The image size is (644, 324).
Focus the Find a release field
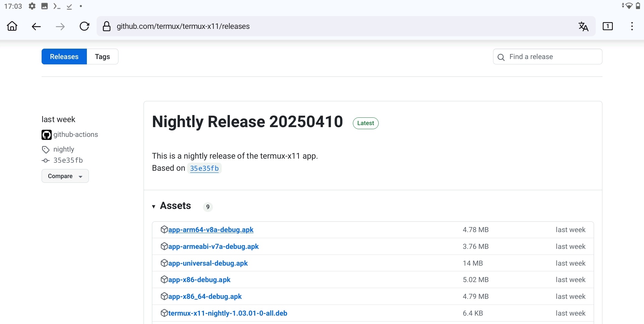click(x=548, y=57)
